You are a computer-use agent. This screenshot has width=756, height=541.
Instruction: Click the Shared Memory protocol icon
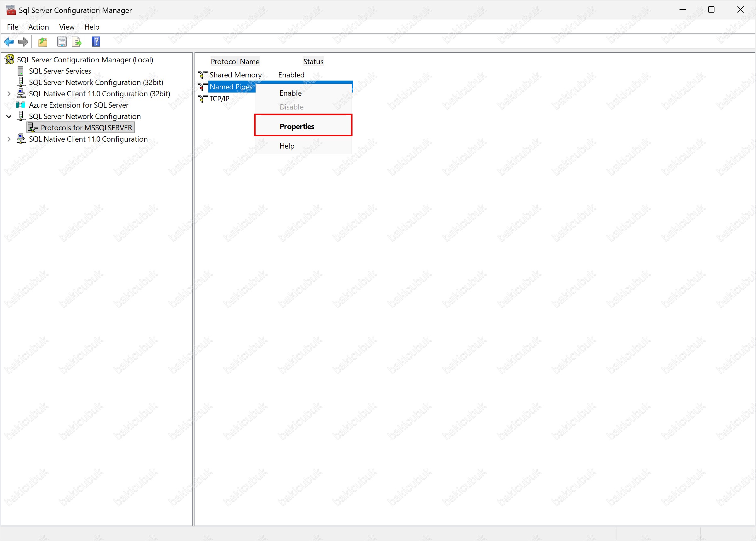point(203,75)
